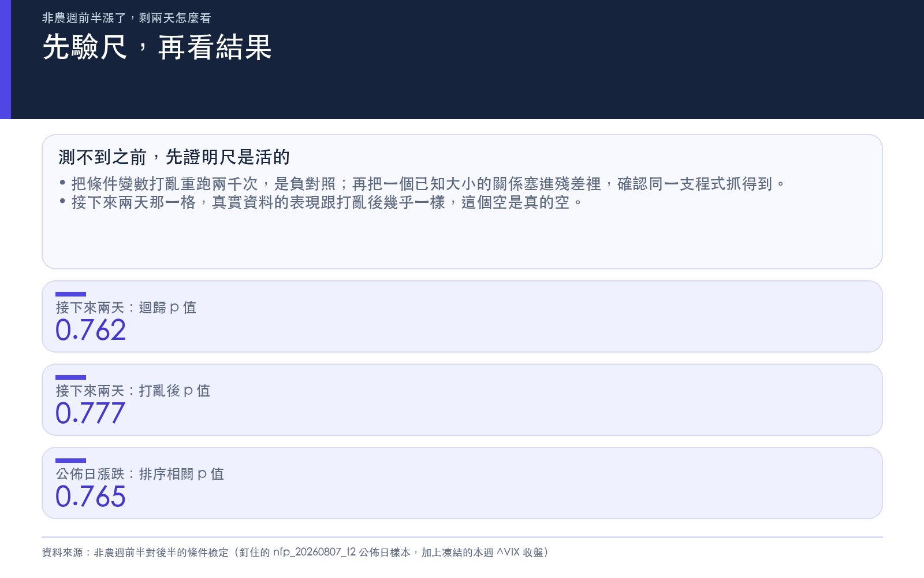Select the bullet starting with 接下來兩天那一格
Screen dimensions: 924x578
321,202
